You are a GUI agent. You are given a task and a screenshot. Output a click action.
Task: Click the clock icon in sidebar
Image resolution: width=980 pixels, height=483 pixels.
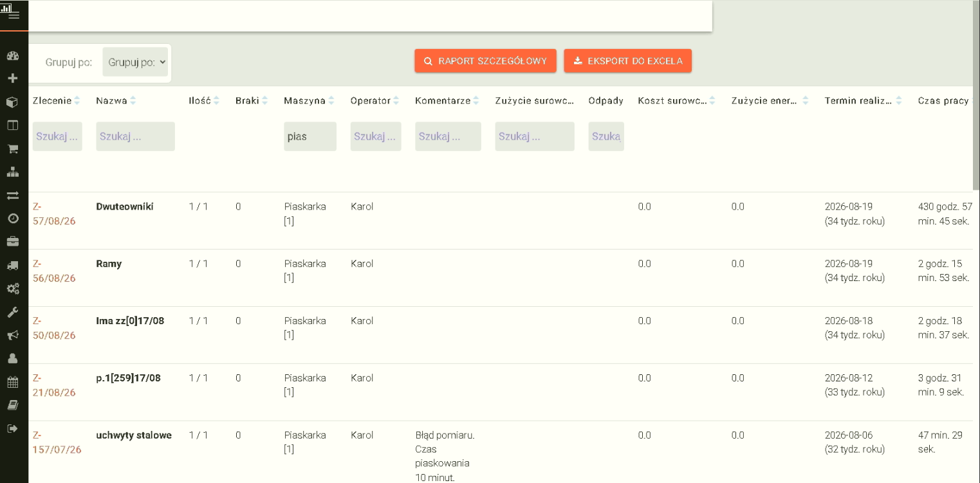coord(12,219)
